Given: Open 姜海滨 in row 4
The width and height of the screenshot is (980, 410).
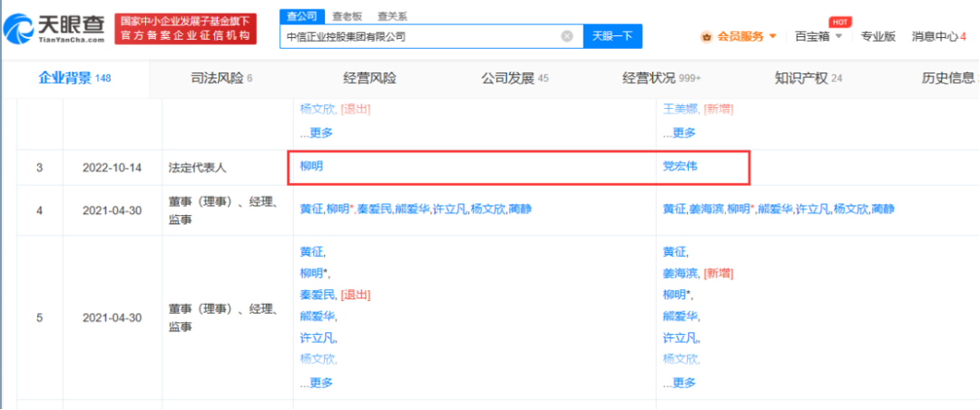Looking at the screenshot, I should click(x=707, y=210).
